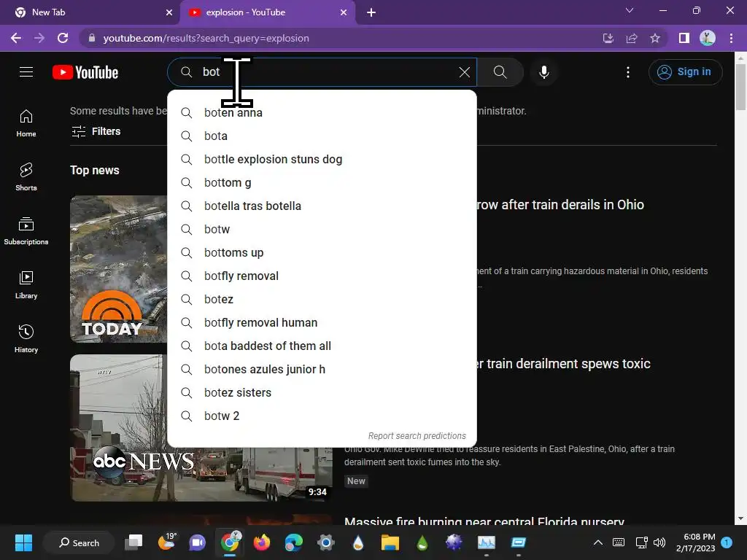The width and height of the screenshot is (747, 560).
Task: Choose "bota baddest of them all" suggestion
Action: pyautogui.click(x=322, y=346)
